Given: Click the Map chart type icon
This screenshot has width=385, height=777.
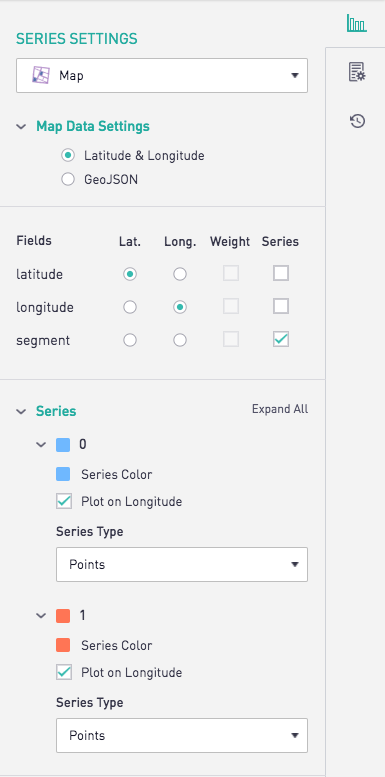Looking at the screenshot, I should coord(41,75).
